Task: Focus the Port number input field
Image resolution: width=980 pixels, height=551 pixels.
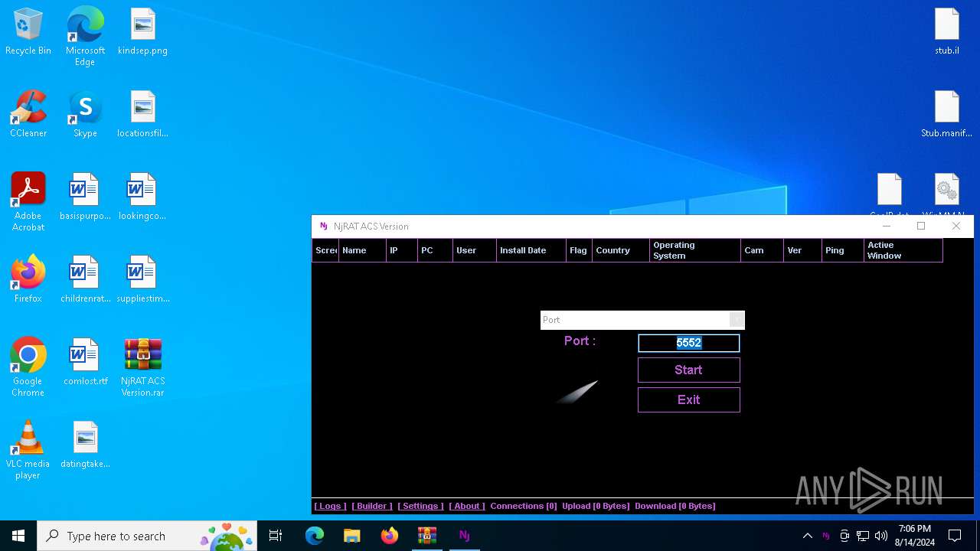Action: (x=688, y=343)
